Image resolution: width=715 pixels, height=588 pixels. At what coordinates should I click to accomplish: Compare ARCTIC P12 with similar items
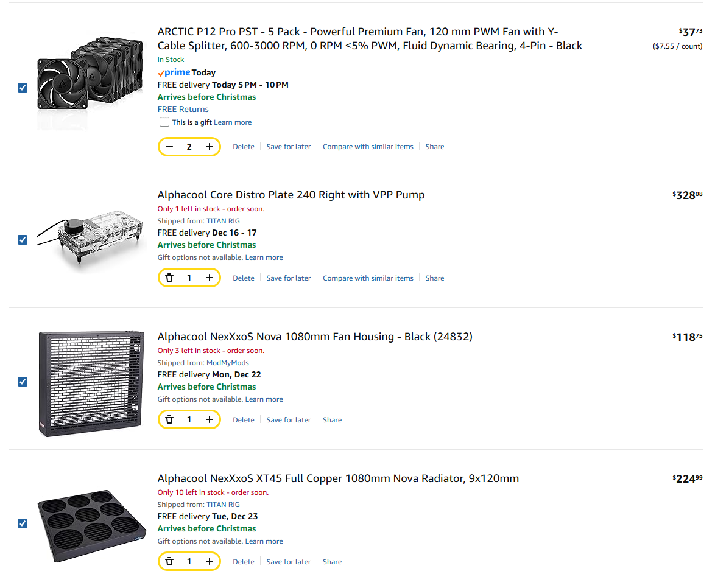tap(368, 147)
